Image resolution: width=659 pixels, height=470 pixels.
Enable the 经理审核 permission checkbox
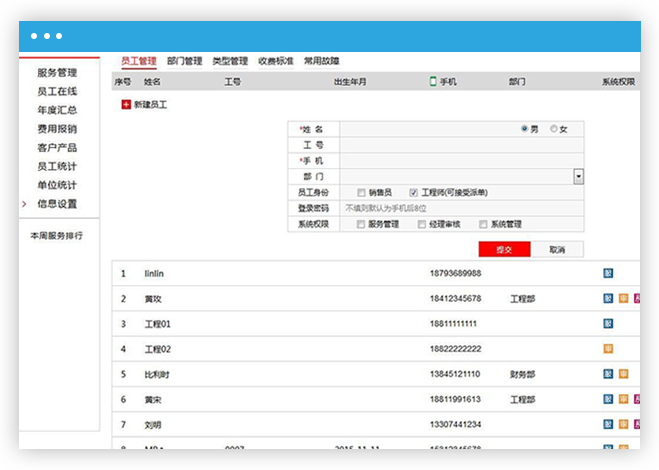(420, 224)
